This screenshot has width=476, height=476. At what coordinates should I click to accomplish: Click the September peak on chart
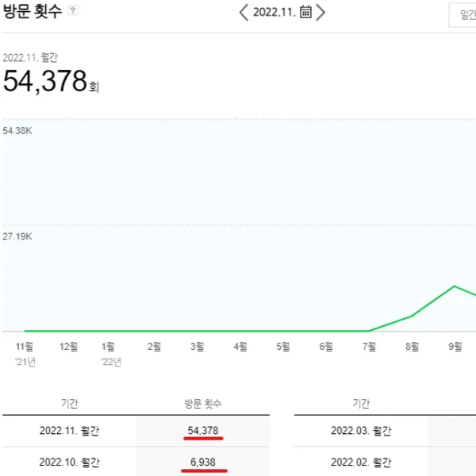(455, 286)
